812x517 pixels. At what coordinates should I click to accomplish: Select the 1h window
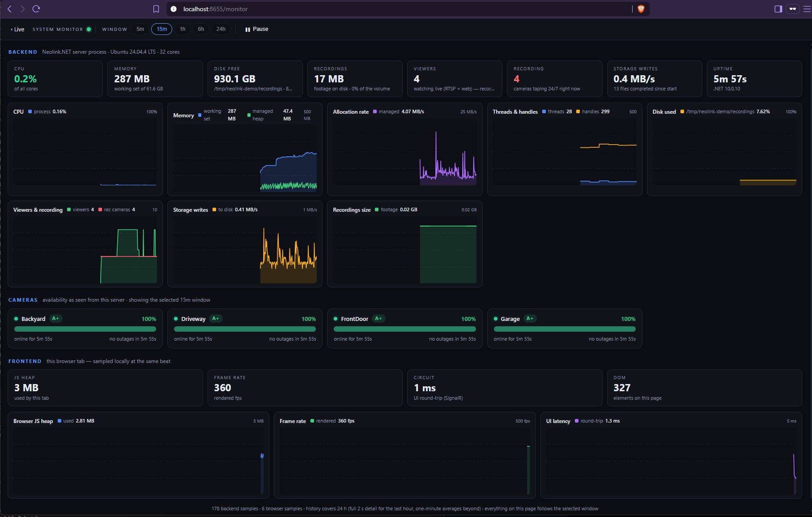point(183,29)
